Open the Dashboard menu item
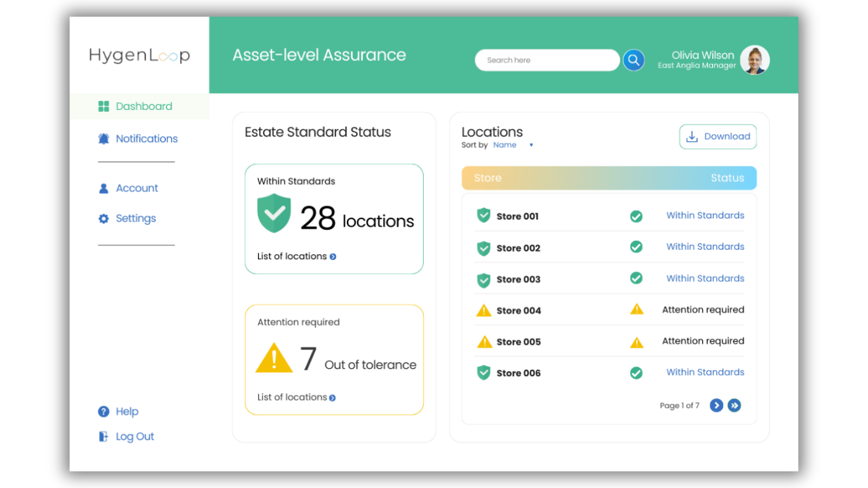This screenshot has height=488, width=868. click(x=144, y=106)
